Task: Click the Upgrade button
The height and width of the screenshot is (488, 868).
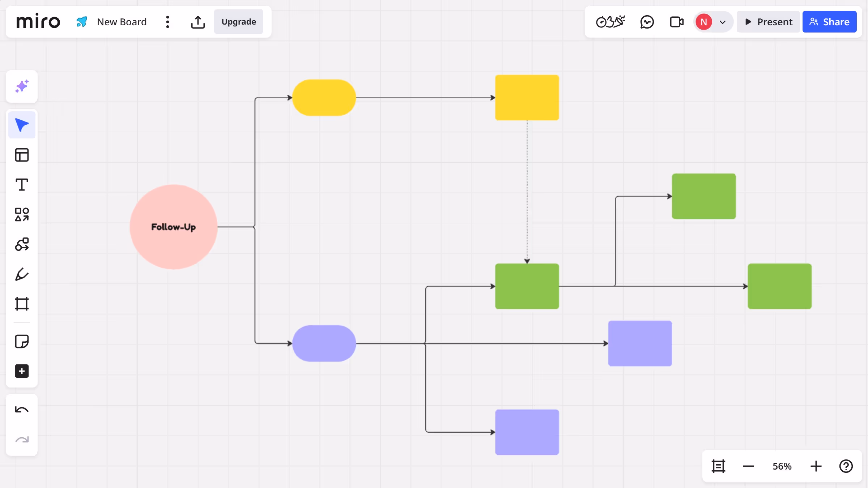Action: pos(238,22)
